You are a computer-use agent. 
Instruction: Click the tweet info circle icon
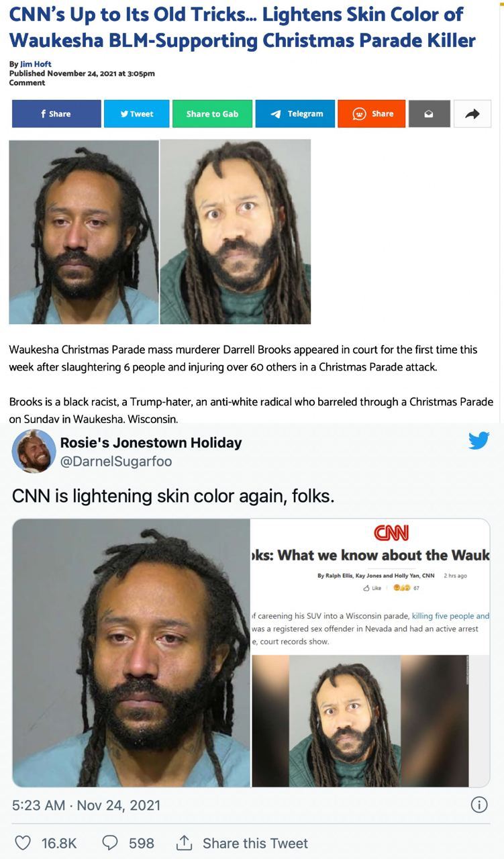point(479,805)
